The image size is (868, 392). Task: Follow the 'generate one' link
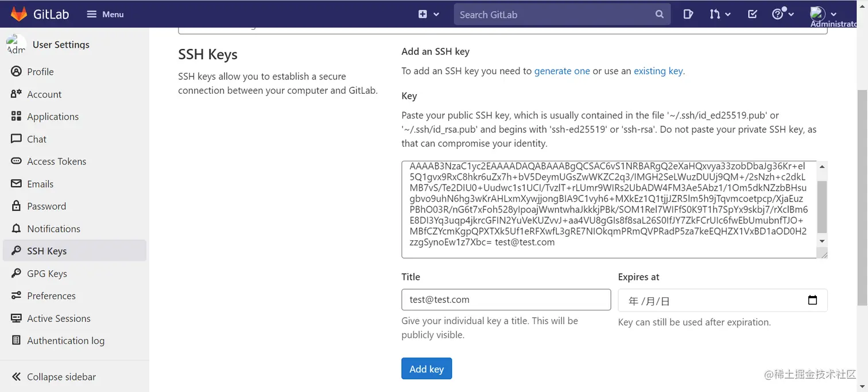coord(562,71)
